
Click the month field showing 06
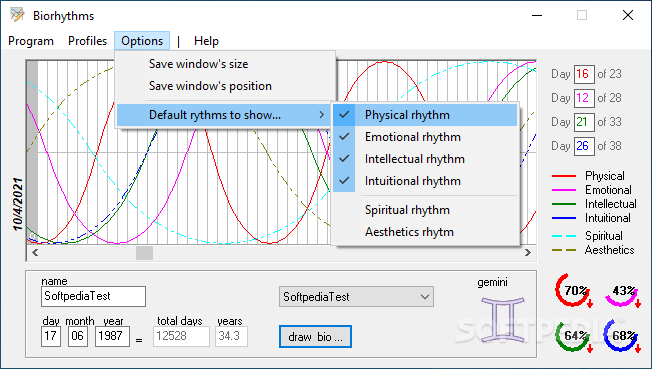pyautogui.click(x=78, y=336)
